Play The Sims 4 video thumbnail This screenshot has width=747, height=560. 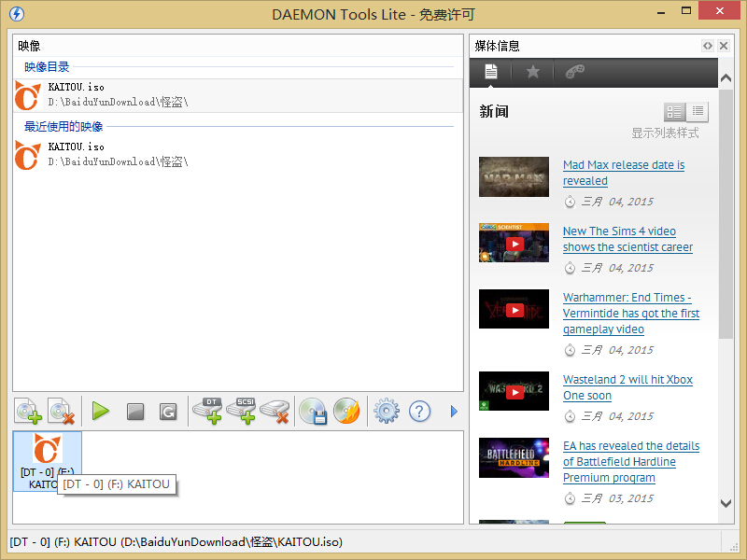pos(514,243)
